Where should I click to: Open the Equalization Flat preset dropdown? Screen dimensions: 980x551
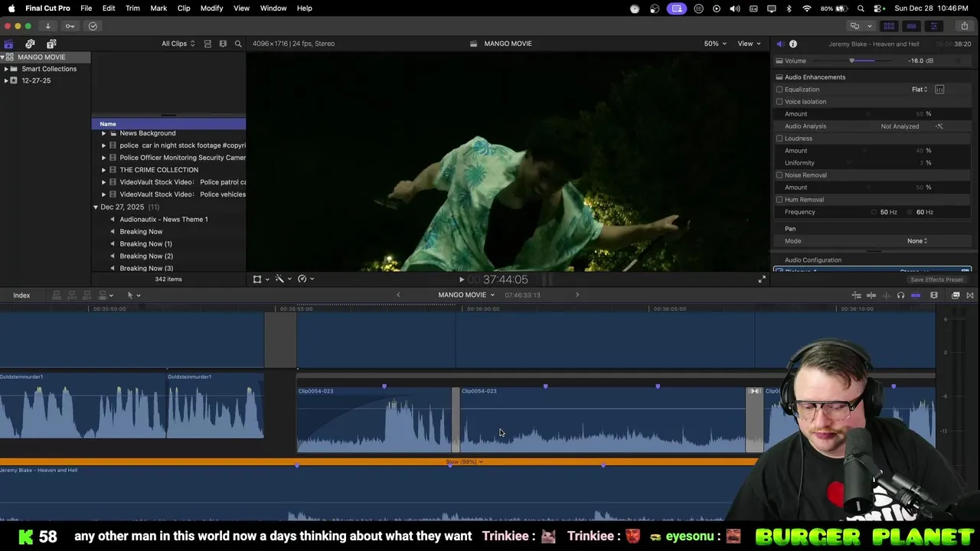(x=920, y=90)
